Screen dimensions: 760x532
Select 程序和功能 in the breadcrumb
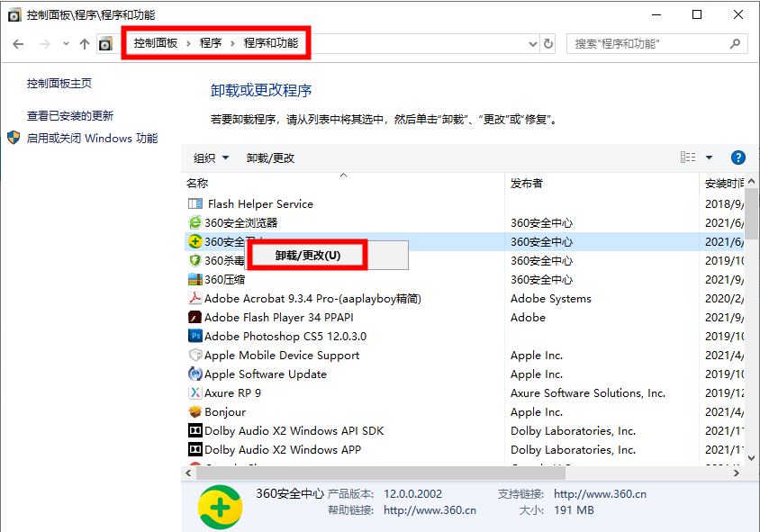[271, 43]
